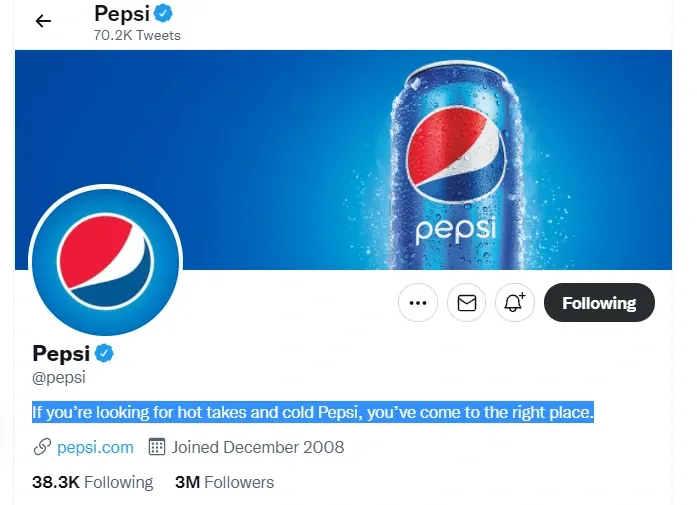Show the 3M Followers list
The width and height of the screenshot is (697, 505).
[224, 482]
